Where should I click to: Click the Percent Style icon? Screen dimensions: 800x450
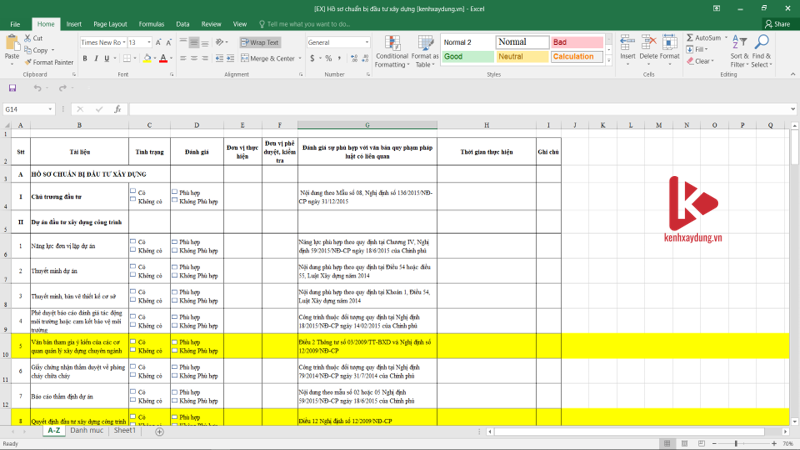(x=327, y=58)
